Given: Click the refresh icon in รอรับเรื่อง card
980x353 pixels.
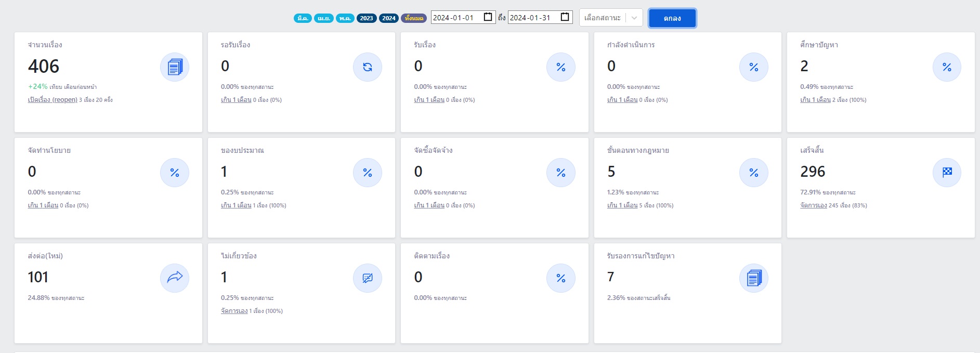Looking at the screenshot, I should click(x=368, y=67).
